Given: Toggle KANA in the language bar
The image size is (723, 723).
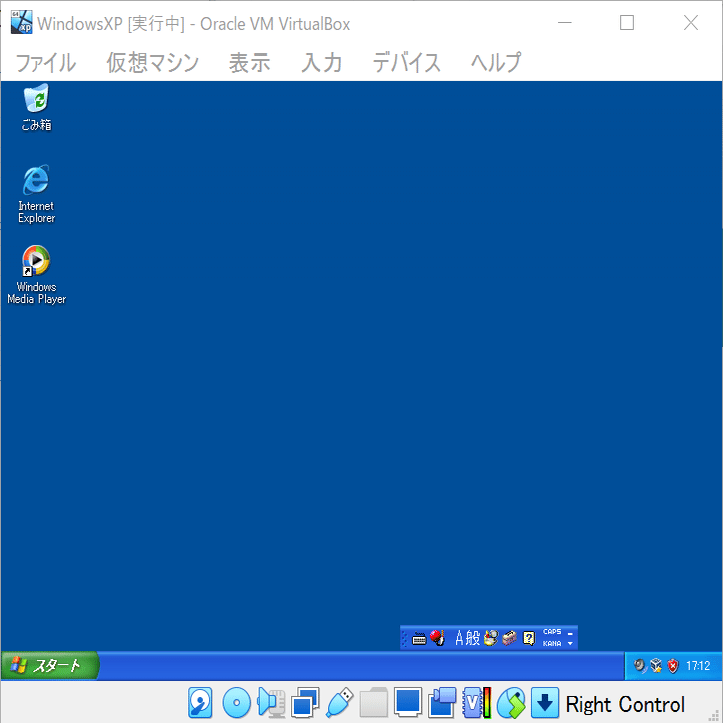Looking at the screenshot, I should [x=552, y=644].
